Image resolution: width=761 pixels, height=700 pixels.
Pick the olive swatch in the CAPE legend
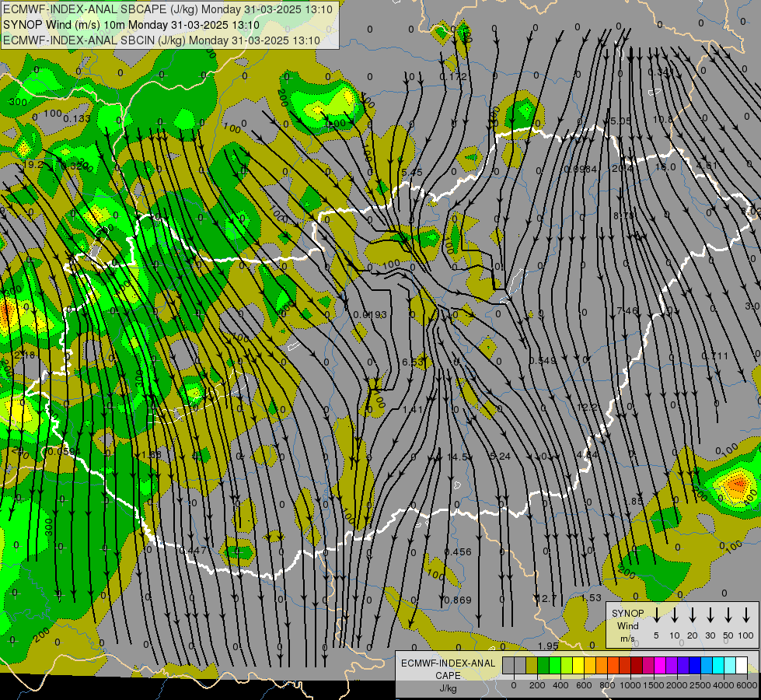tap(532, 665)
